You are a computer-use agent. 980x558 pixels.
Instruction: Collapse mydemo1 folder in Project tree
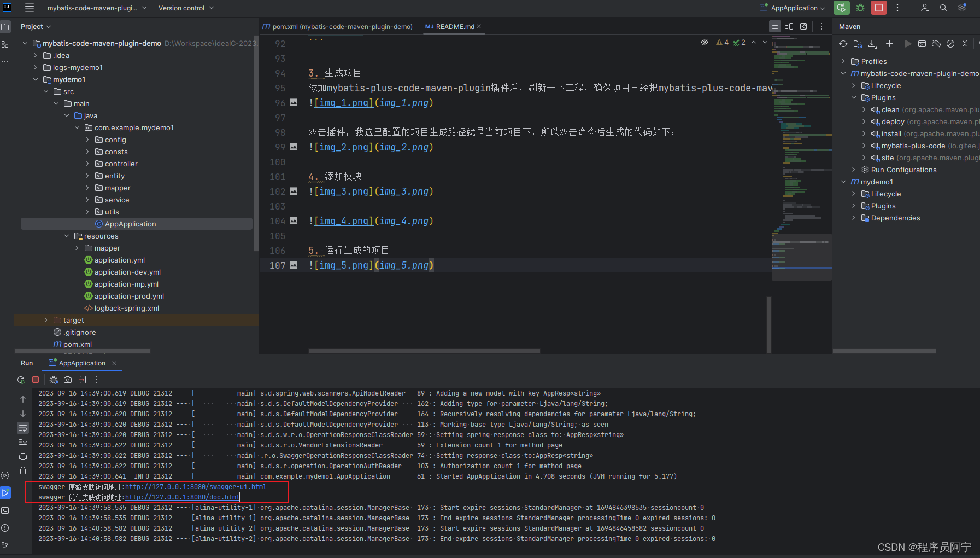click(36, 79)
